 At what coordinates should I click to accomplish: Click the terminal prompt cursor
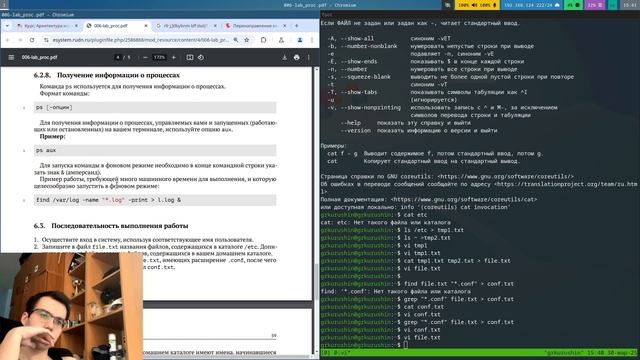[x=406, y=345]
